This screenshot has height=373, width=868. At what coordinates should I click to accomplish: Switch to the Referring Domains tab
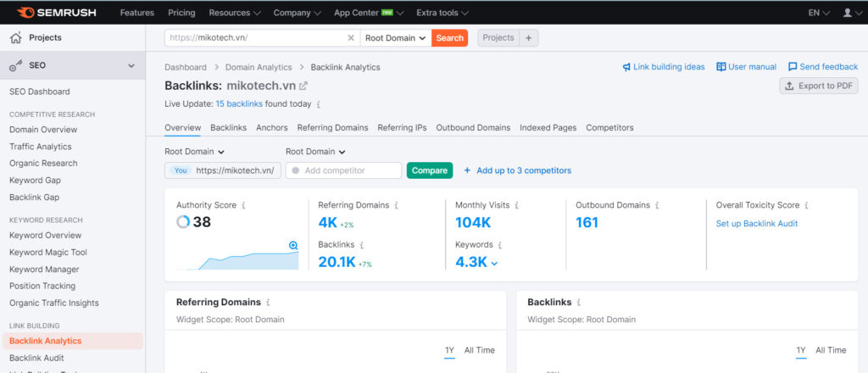332,128
